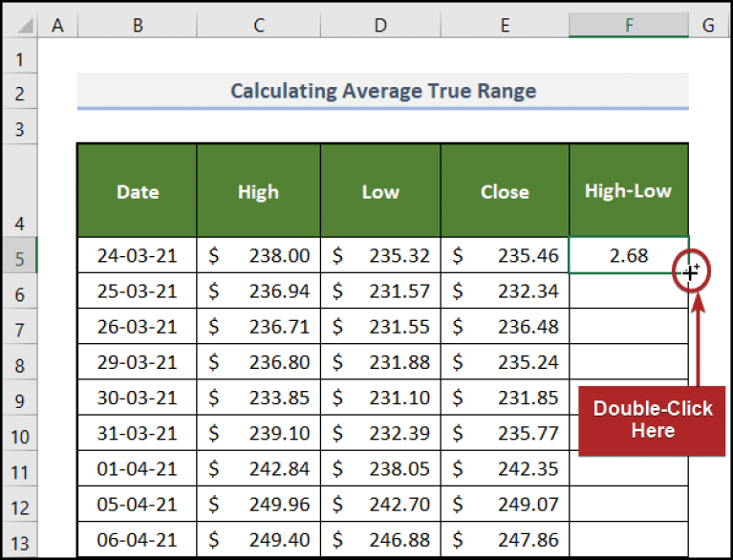Click Close value 232.34
Screen dimensions: 733x560
[x=505, y=291]
